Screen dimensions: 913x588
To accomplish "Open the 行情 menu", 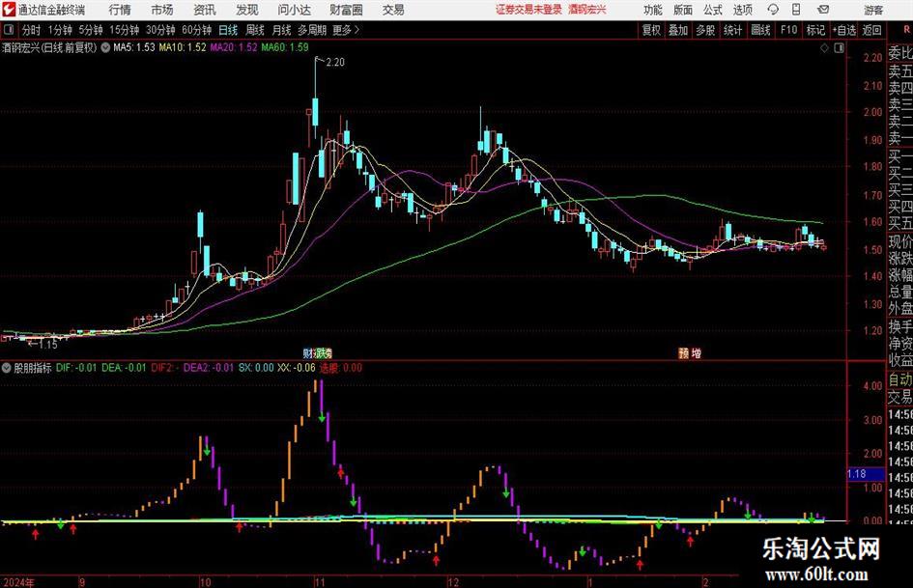I will tap(120, 10).
